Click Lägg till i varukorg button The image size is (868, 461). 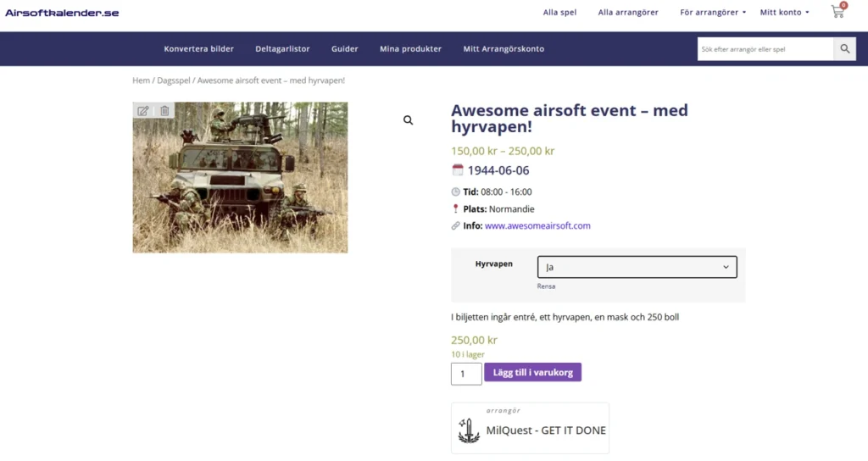[532, 373]
